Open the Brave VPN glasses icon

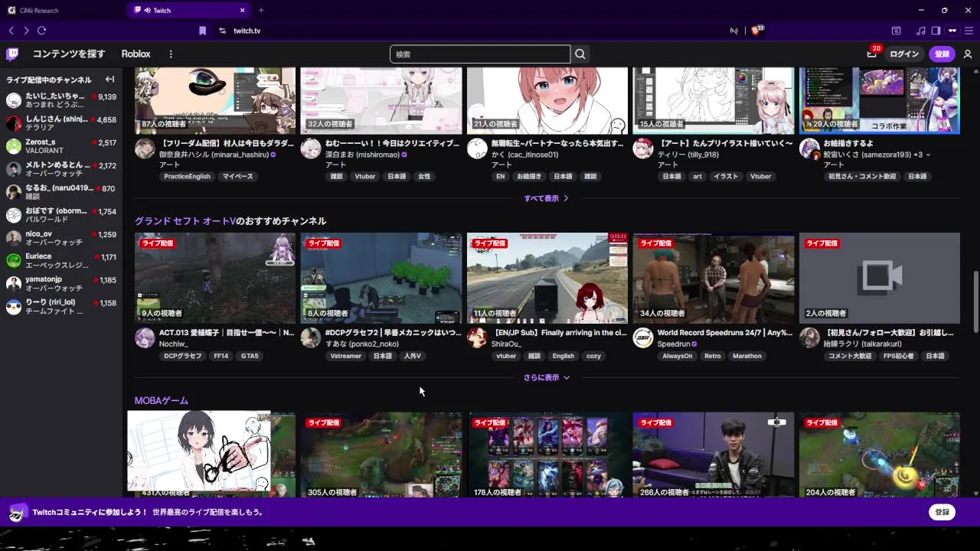click(x=952, y=31)
